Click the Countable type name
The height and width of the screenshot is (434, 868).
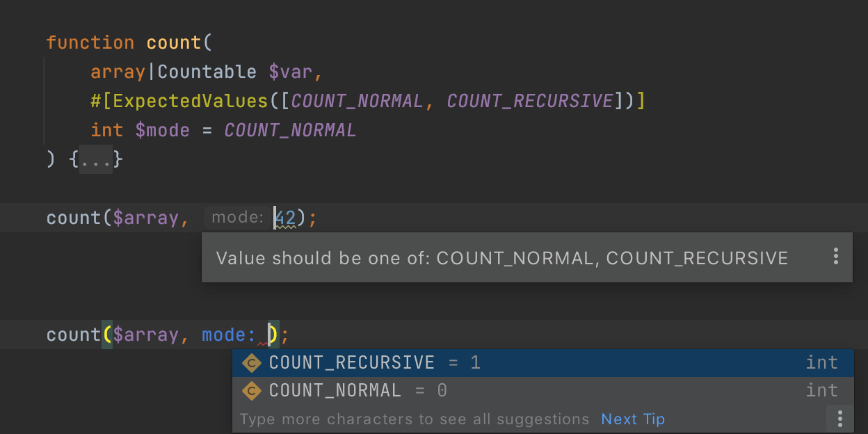[207, 72]
